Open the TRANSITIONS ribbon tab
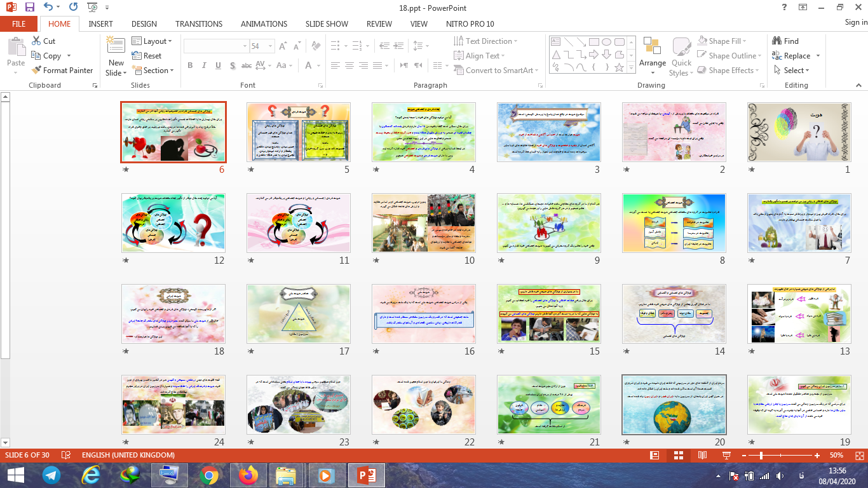The width and height of the screenshot is (868, 488). 198,24
